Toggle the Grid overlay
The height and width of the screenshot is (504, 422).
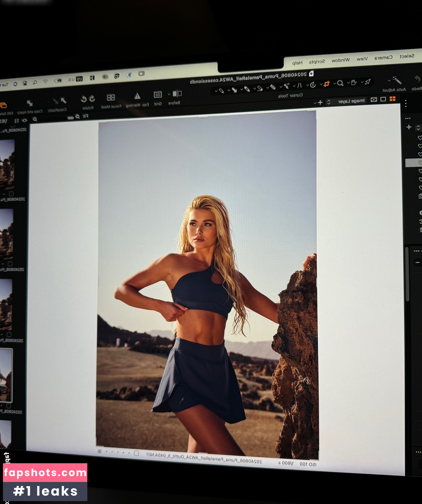tap(158, 94)
